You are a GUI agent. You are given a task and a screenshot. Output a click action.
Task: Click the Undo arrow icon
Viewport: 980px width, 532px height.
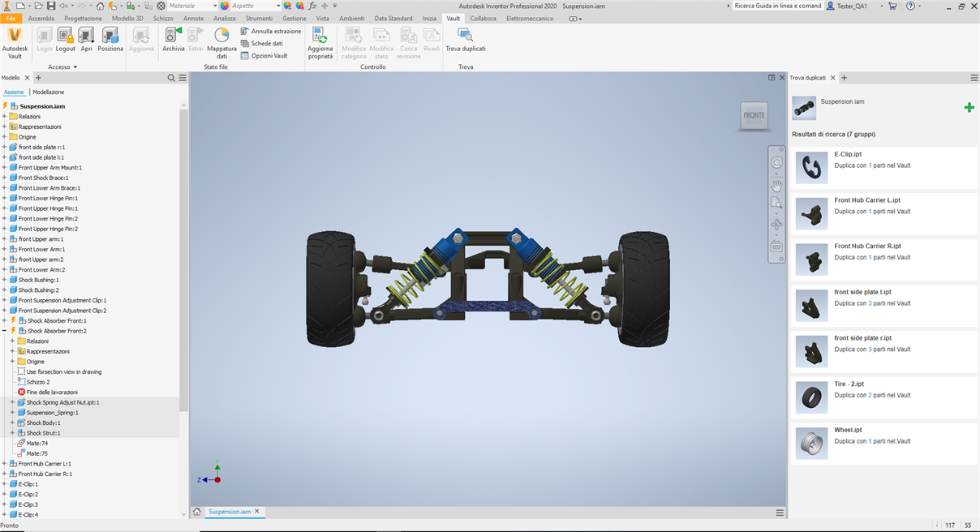(63, 6)
